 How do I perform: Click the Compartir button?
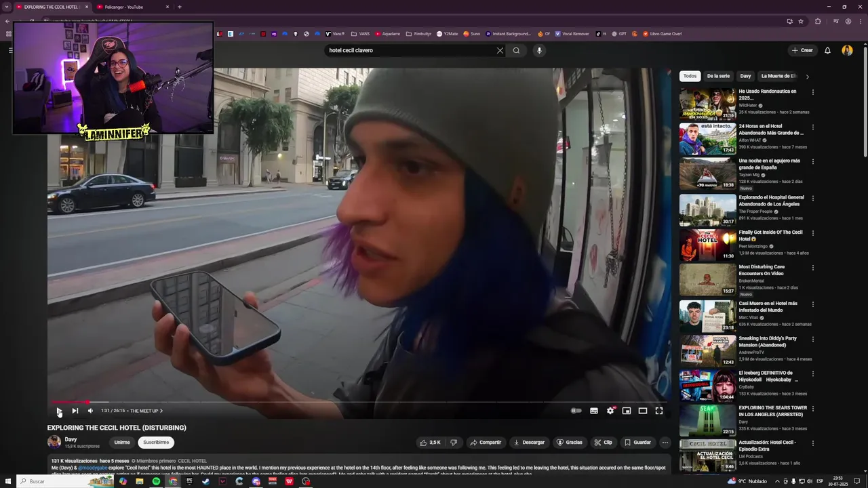click(486, 443)
